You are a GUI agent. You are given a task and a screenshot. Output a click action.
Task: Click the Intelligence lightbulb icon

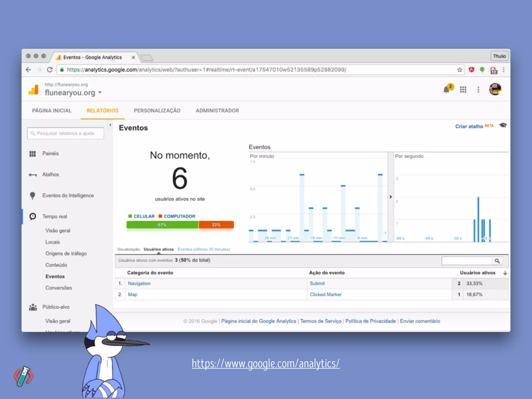32,196
